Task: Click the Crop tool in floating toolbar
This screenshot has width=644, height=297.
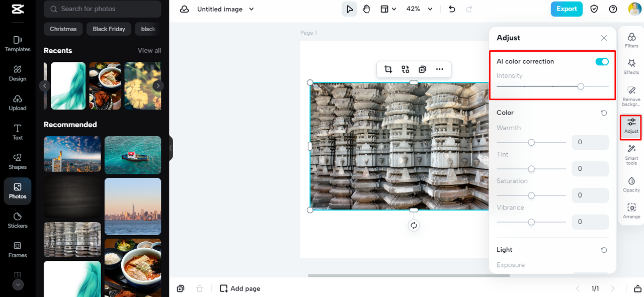Action: (x=388, y=69)
